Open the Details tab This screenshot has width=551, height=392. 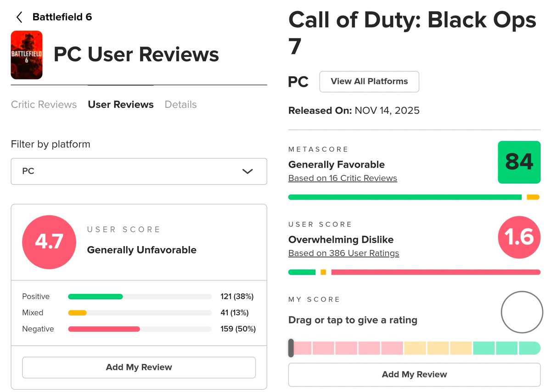click(x=180, y=105)
